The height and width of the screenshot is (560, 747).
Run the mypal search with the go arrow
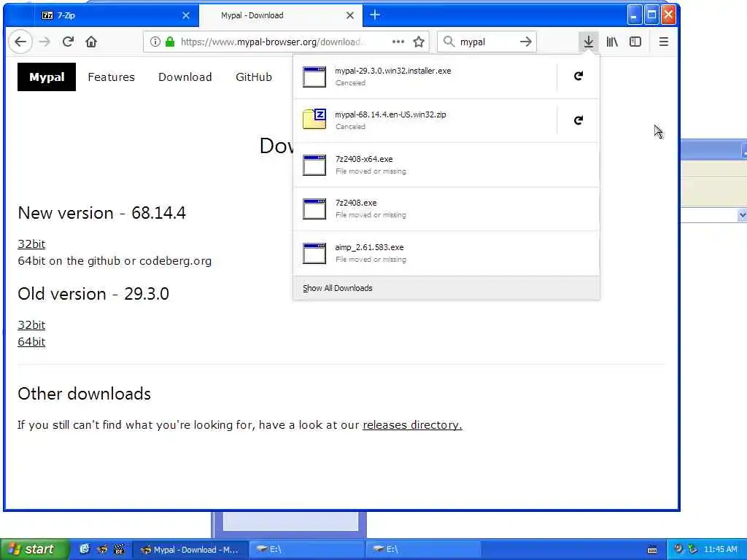click(x=525, y=42)
